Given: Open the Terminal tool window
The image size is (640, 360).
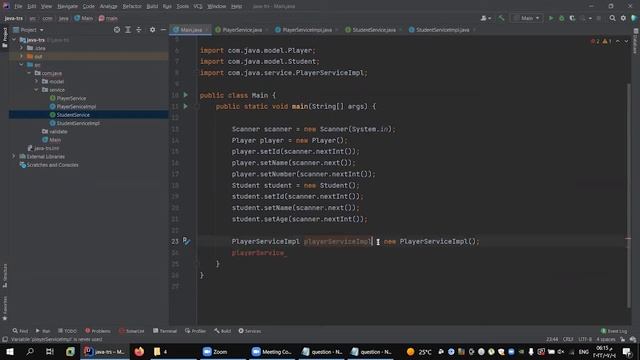Looking at the screenshot, I should (165, 331).
